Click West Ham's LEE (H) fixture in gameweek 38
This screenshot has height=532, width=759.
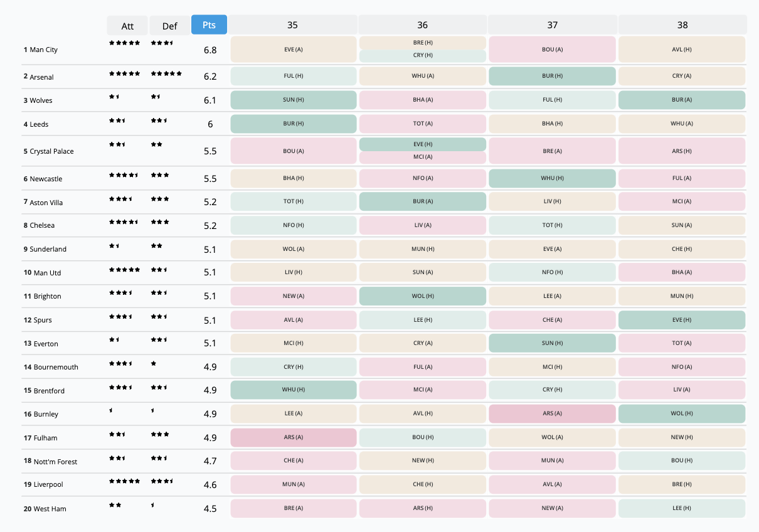[x=682, y=508]
